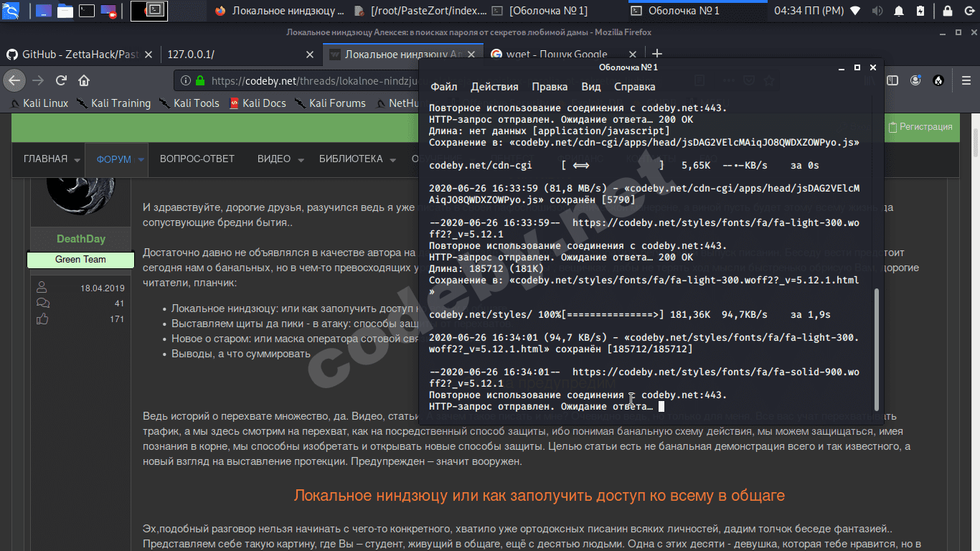Close the GitHub - ZettaHack tab

click(x=149, y=55)
